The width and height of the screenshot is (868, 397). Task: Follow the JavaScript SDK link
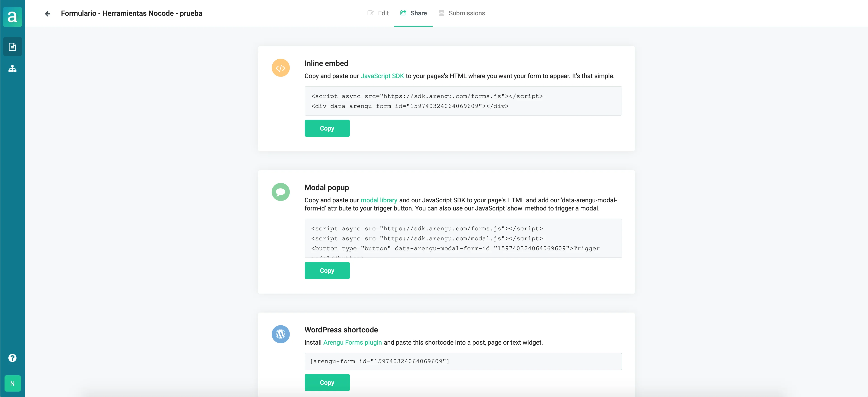pyautogui.click(x=382, y=76)
